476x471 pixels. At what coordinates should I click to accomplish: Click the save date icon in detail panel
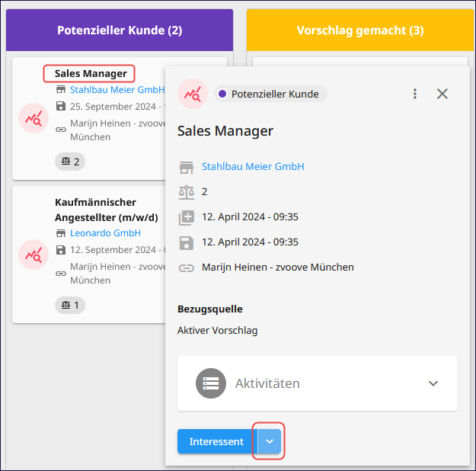click(186, 243)
